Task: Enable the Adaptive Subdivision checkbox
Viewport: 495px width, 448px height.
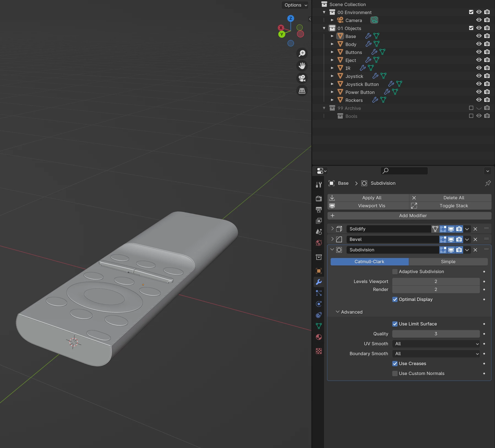Action: (x=395, y=271)
